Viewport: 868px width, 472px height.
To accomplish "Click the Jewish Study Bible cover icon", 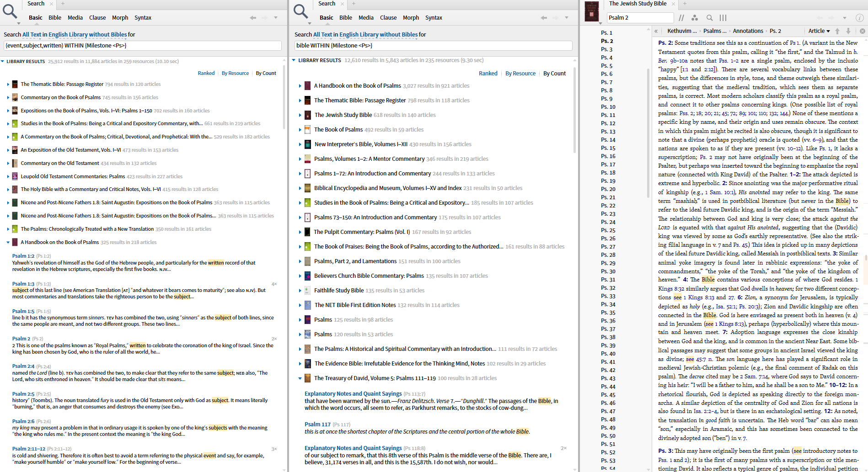I will [x=592, y=11].
